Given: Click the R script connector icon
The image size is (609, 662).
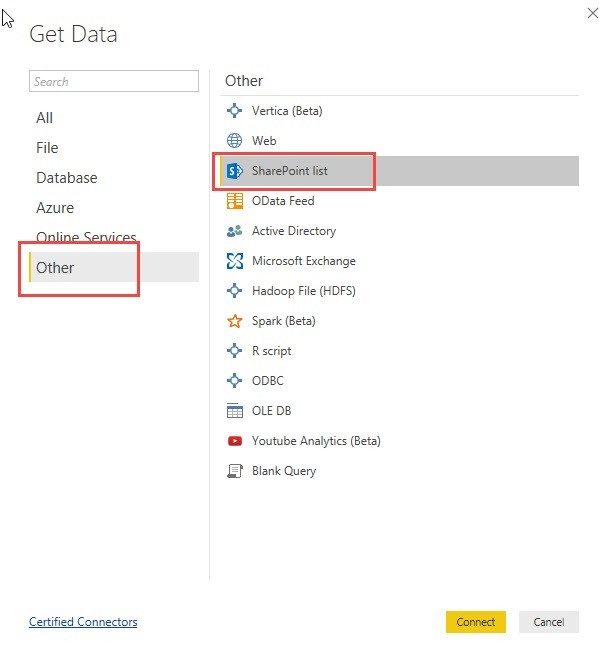Looking at the screenshot, I should tap(234, 351).
